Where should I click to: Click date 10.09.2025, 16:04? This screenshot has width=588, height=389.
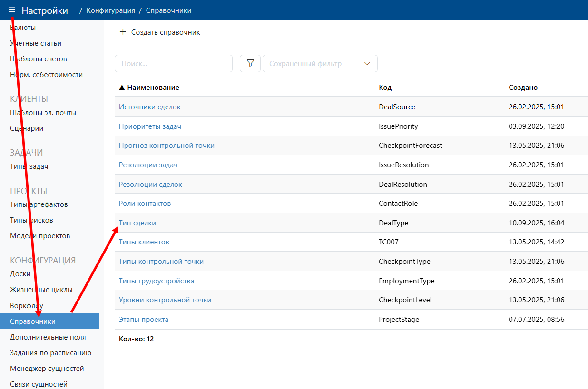pos(537,223)
